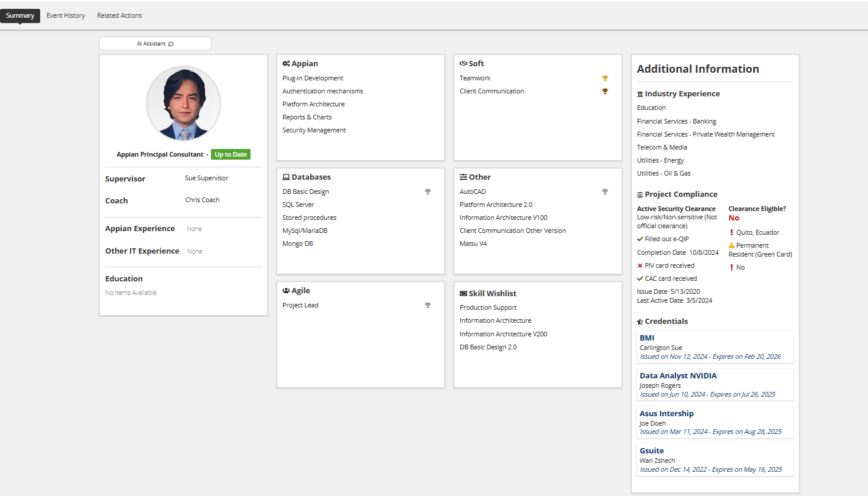Click red exclamation next to Quito, Ecuador

732,232
